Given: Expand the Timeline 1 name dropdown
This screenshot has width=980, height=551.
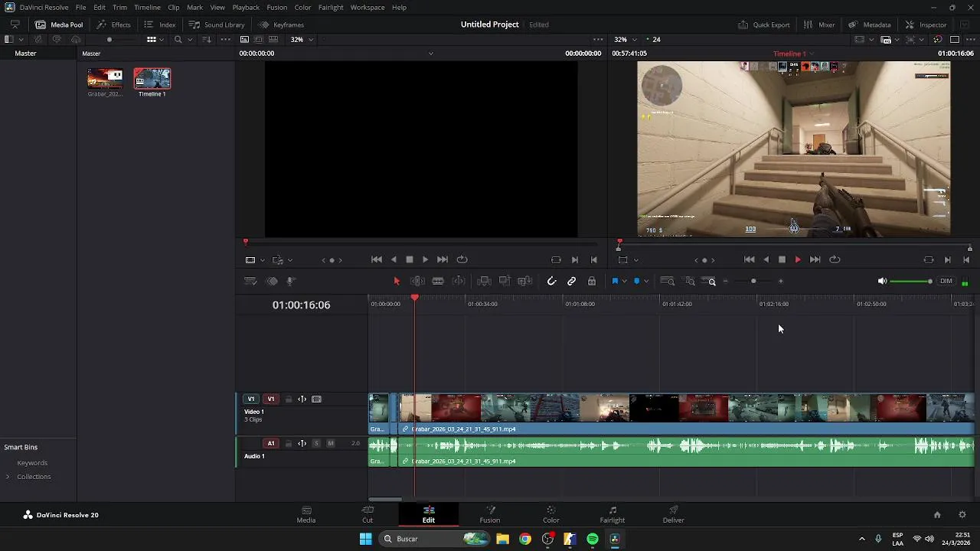Looking at the screenshot, I should (x=812, y=54).
